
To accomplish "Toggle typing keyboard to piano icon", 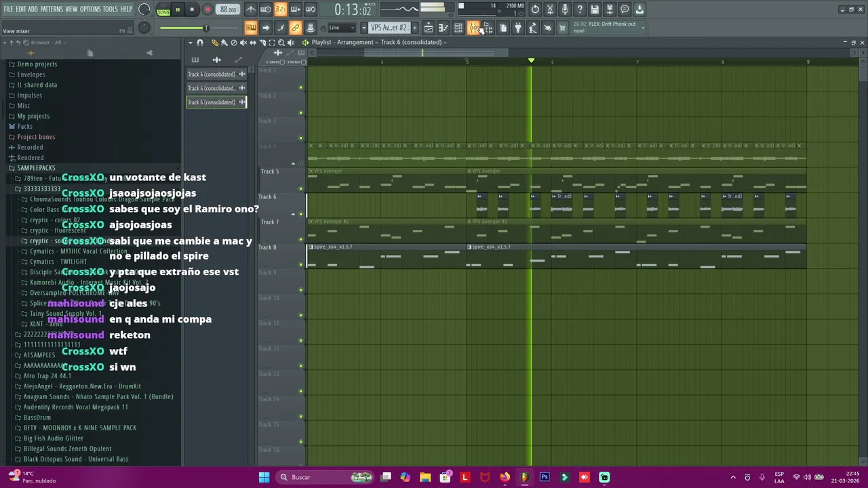I will (251, 28).
